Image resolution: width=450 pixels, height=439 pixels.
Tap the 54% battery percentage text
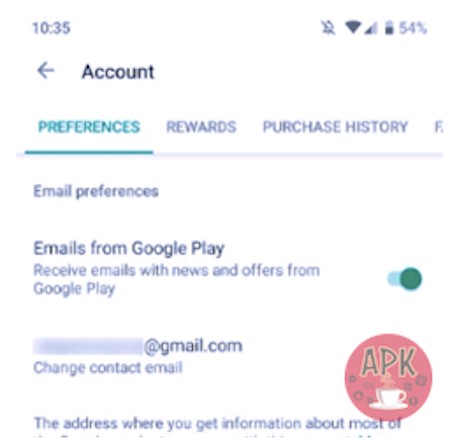point(413,28)
